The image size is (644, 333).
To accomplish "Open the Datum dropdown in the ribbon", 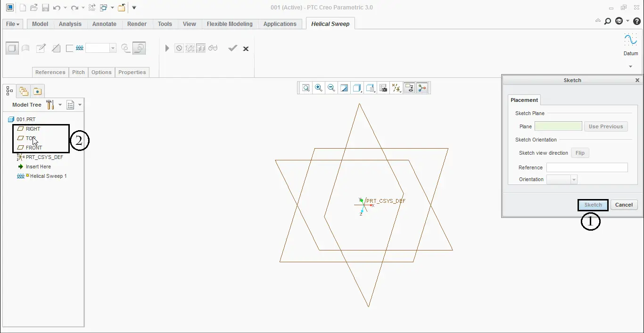I will point(630,67).
